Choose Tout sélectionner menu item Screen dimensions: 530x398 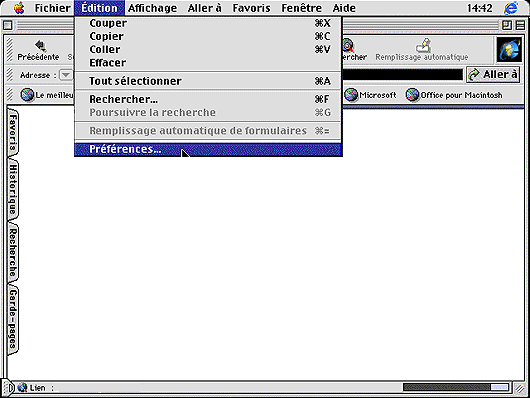tap(208, 81)
